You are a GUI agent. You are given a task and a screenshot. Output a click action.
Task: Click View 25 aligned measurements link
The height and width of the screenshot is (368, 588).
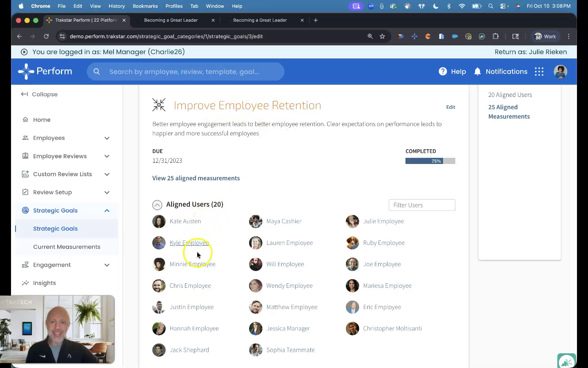(196, 178)
